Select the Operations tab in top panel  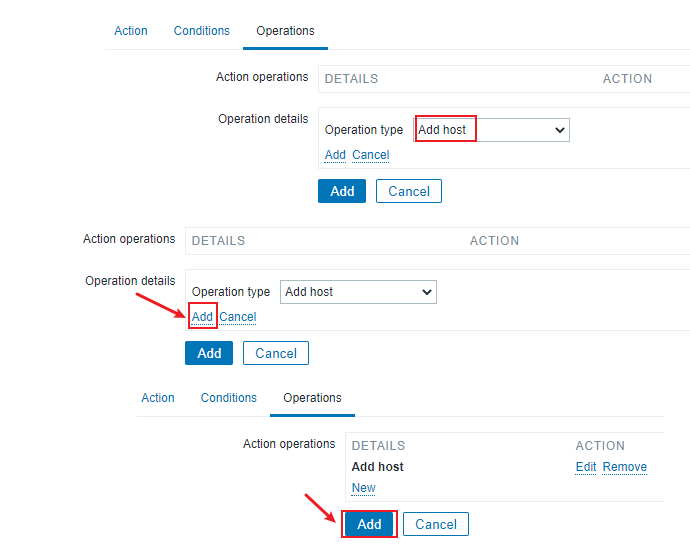coord(285,31)
